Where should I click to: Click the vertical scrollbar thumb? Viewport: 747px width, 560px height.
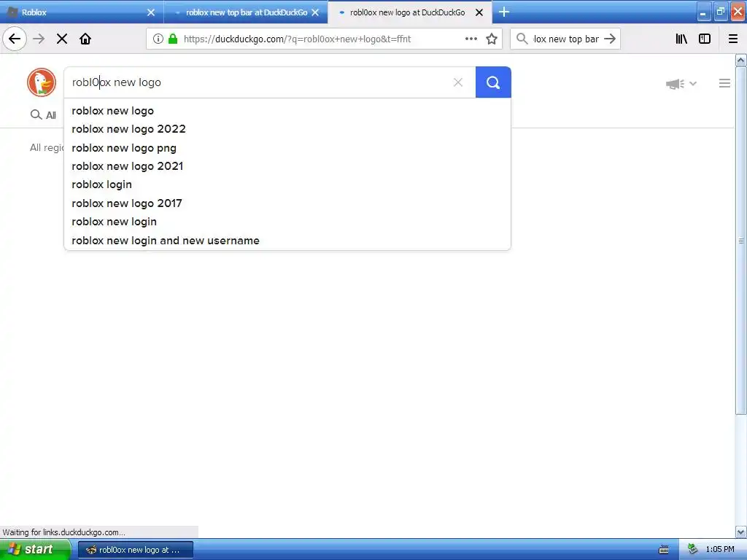740,241
